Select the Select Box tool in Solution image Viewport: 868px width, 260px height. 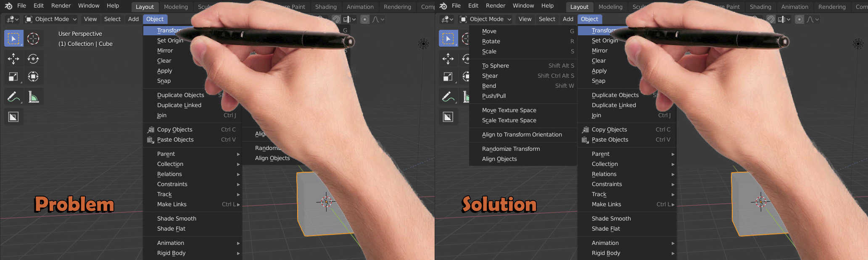[x=448, y=39]
